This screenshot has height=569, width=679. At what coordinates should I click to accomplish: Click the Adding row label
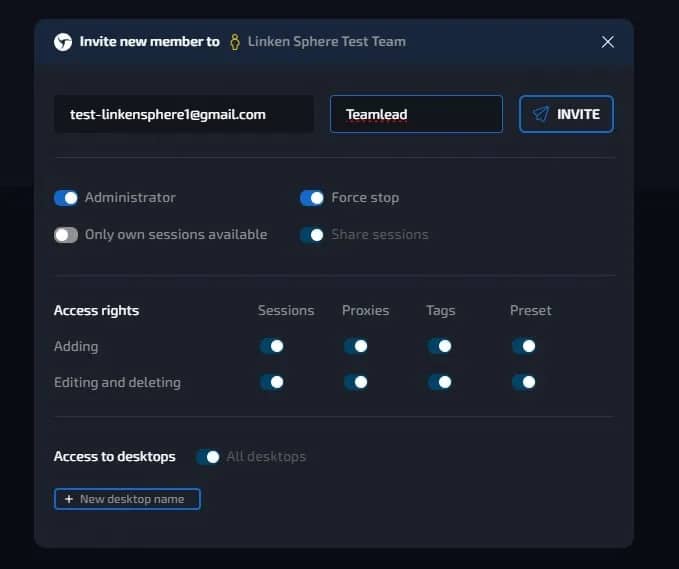pos(76,346)
